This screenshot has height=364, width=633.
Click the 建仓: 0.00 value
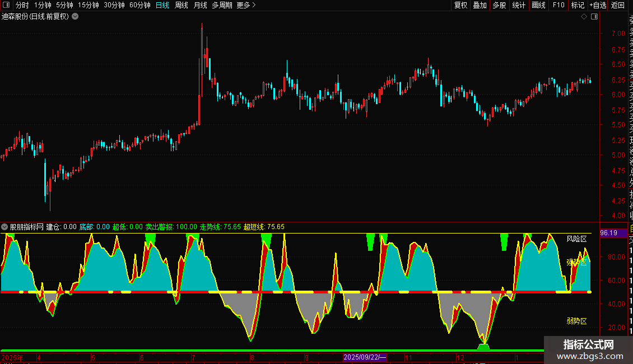tap(62, 227)
